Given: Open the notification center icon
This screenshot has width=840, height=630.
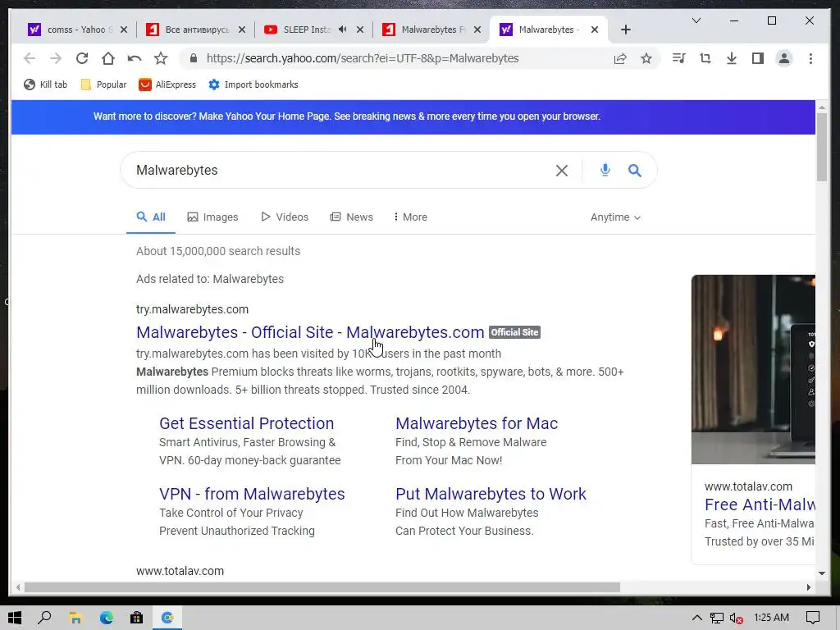Looking at the screenshot, I should coord(813,618).
